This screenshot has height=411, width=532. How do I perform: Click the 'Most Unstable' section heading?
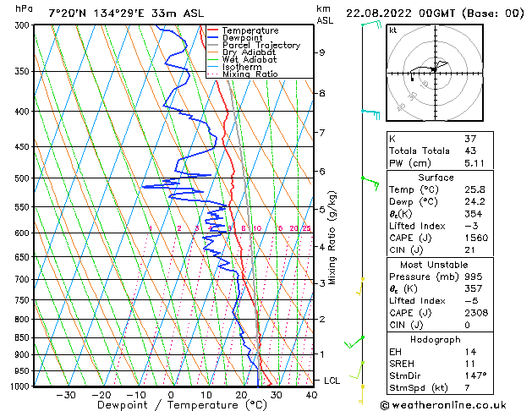tap(434, 265)
